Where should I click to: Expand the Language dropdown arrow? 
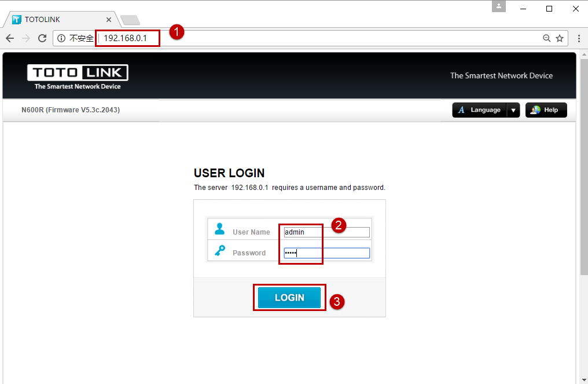click(x=513, y=110)
